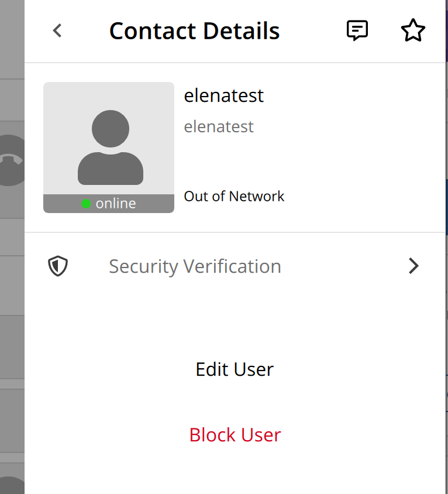Select the black elenatest display name
Image resolution: width=448 pixels, height=494 pixels.
pyautogui.click(x=223, y=95)
